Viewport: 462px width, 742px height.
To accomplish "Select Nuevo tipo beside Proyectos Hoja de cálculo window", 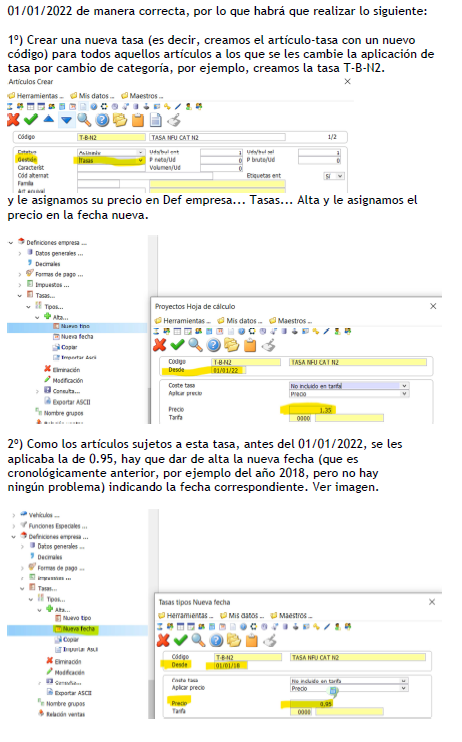I will pyautogui.click(x=71, y=327).
